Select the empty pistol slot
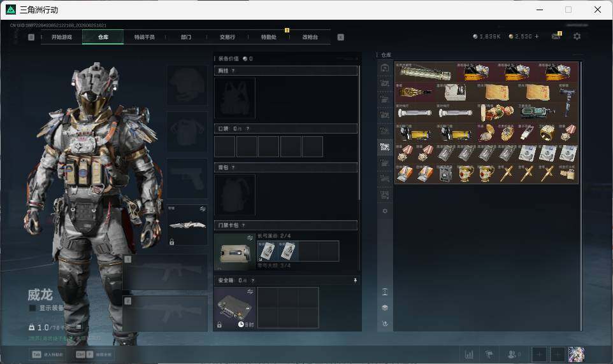613x364 pixels. coord(187,178)
